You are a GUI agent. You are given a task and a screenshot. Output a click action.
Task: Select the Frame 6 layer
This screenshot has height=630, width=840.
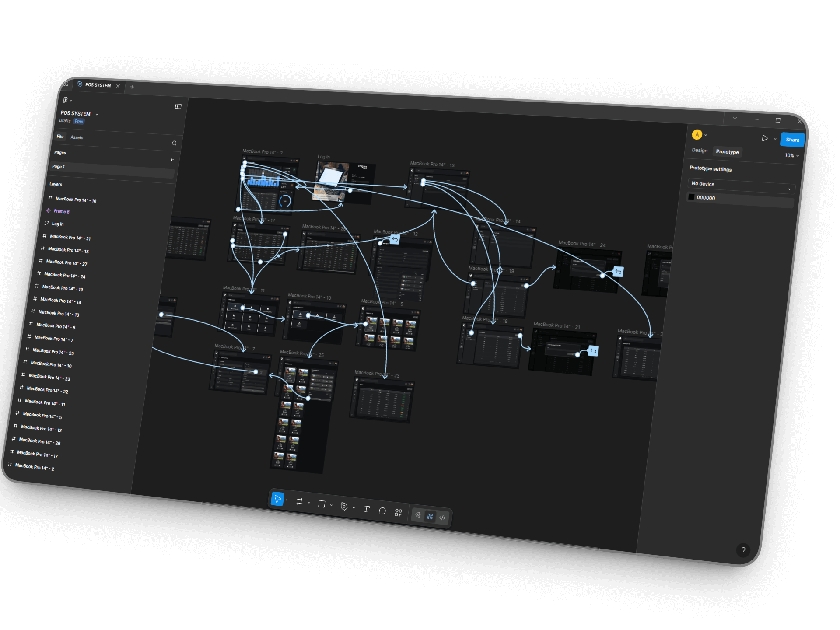tap(61, 211)
